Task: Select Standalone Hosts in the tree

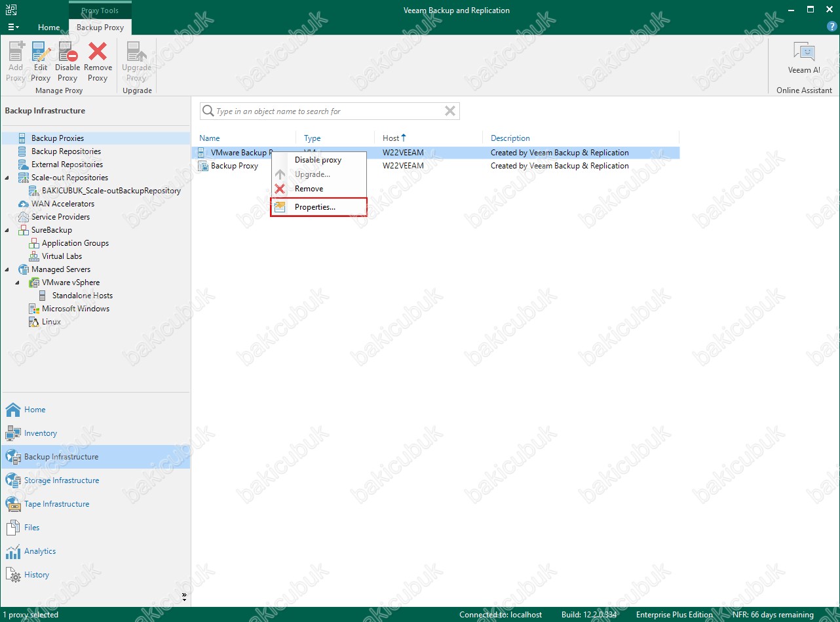Action: click(x=83, y=296)
